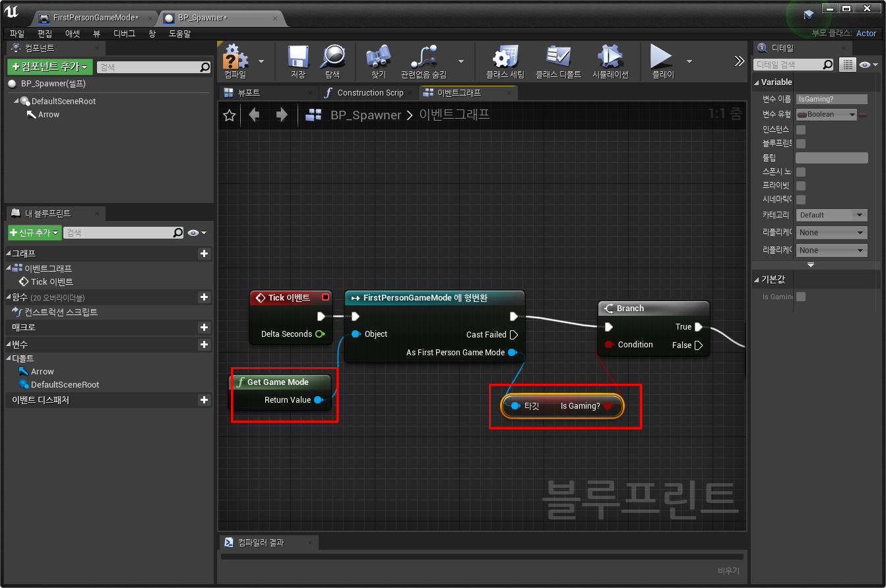Open the 디버그 menu
The width and height of the screenshot is (886, 588).
(124, 34)
